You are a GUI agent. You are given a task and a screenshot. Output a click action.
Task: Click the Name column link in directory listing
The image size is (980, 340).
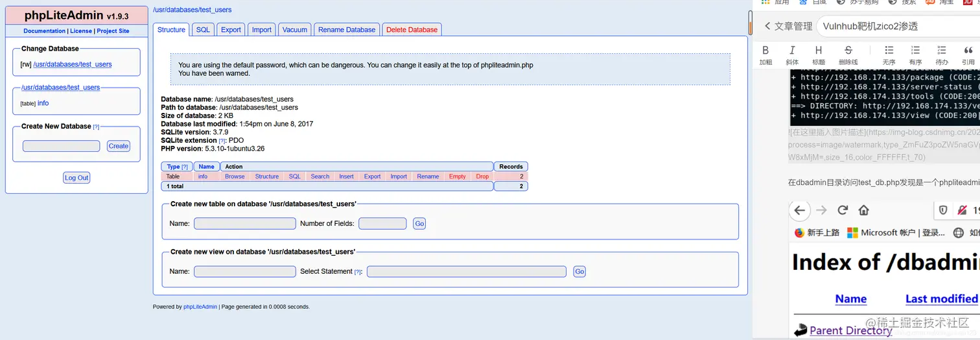coord(851,298)
